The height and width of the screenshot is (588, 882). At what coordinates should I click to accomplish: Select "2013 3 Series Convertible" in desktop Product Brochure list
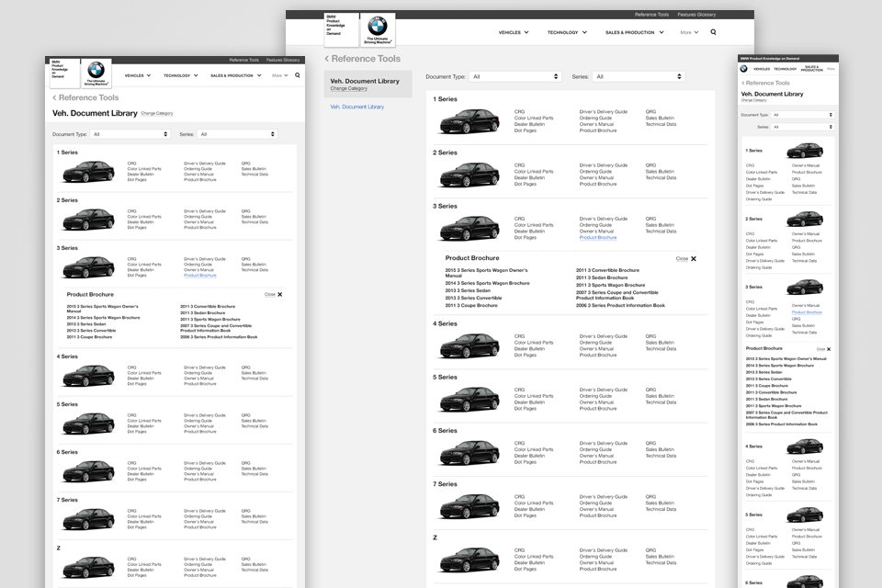[474, 299]
